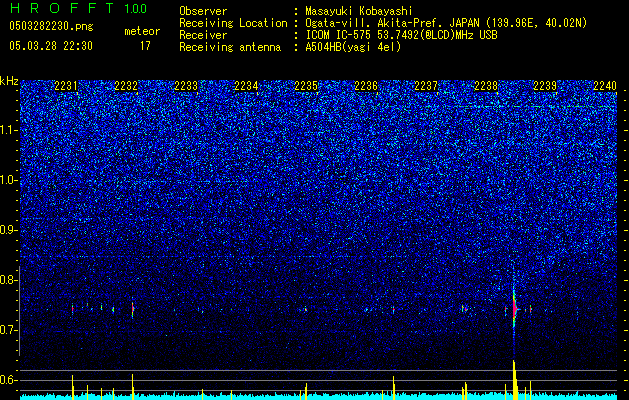Select antenna value A504HB(yagi 4el)
The width and height of the screenshot is (629, 400).
point(353,47)
